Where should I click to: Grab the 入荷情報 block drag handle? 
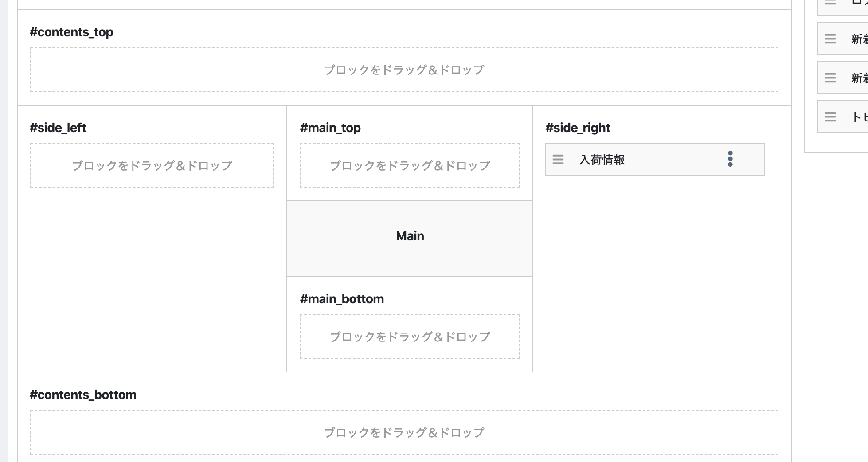point(558,159)
